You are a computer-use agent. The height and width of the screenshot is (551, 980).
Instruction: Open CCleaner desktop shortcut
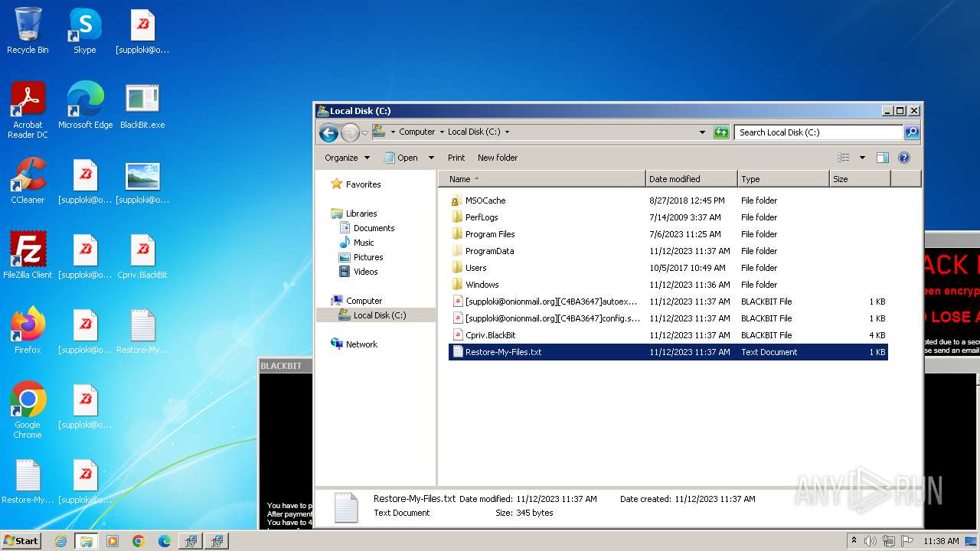click(28, 181)
